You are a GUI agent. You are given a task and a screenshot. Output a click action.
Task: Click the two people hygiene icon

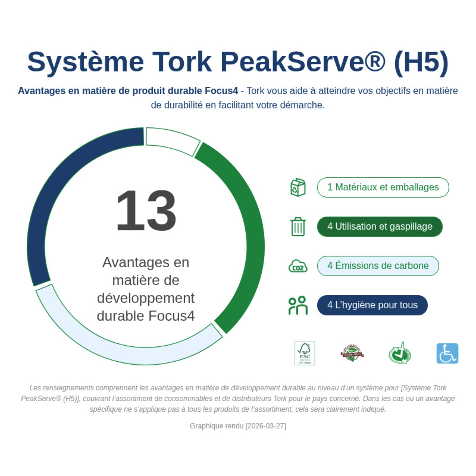(x=298, y=305)
